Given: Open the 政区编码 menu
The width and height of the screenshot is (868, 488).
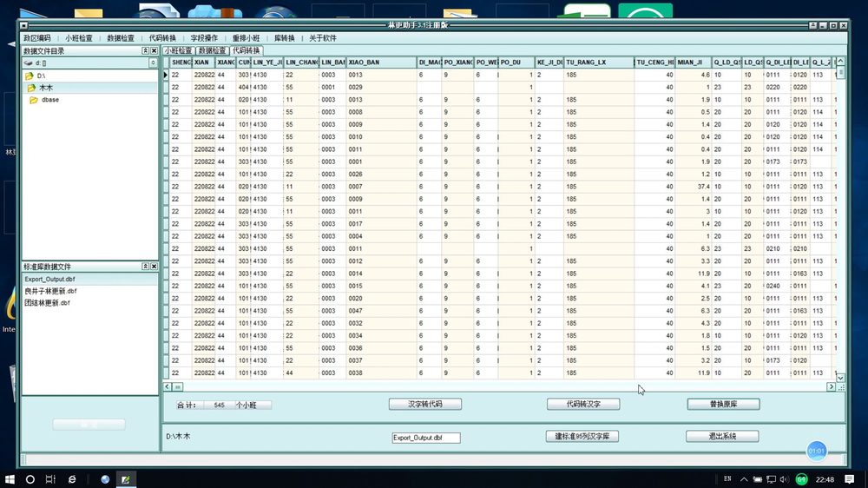Looking at the screenshot, I should [x=36, y=38].
